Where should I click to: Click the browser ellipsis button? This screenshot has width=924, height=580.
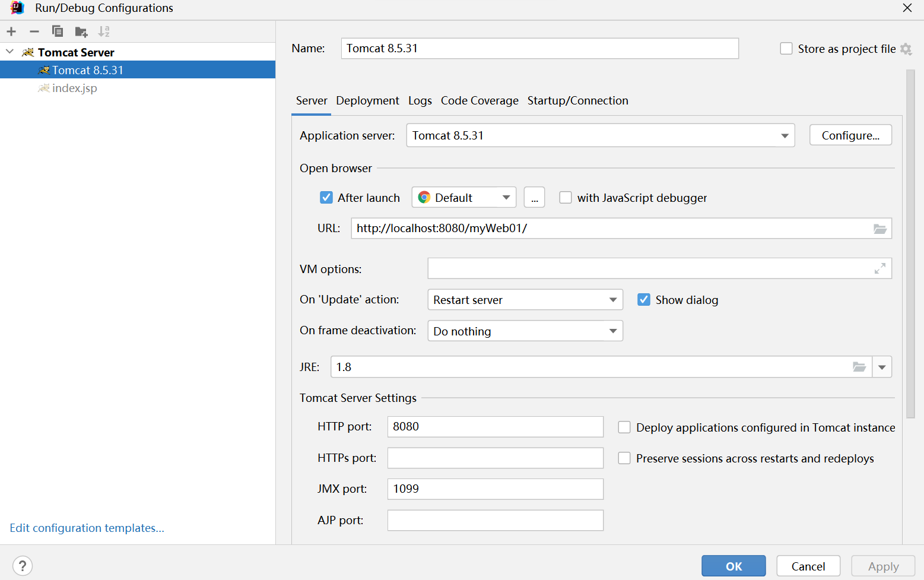(x=534, y=197)
